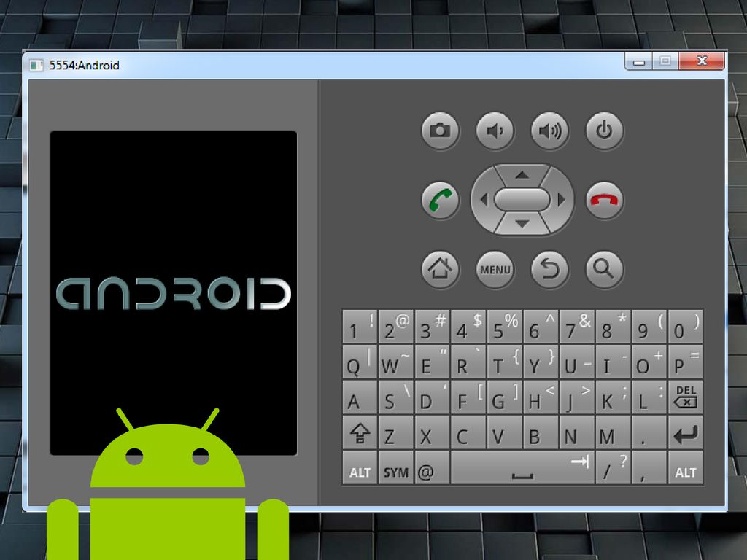Lower volume with the volume down button

495,131
